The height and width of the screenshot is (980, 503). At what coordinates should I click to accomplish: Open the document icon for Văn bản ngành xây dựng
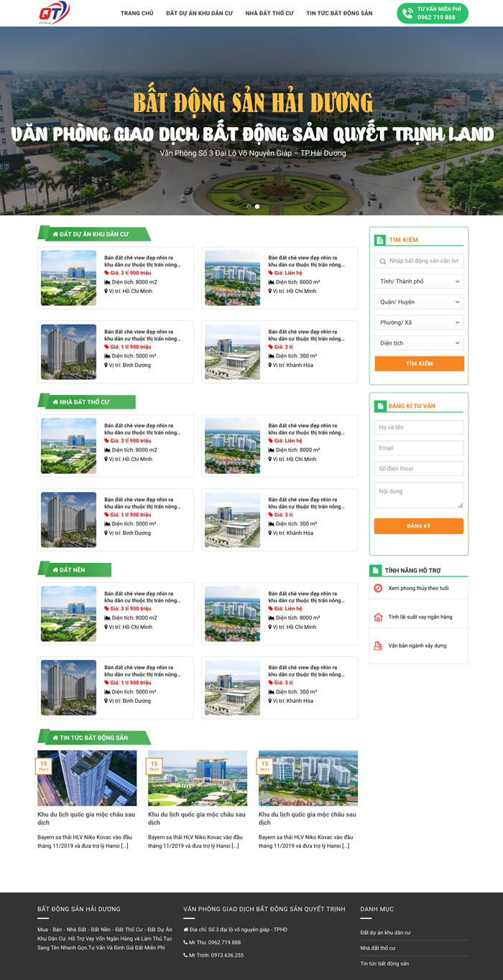point(378,645)
